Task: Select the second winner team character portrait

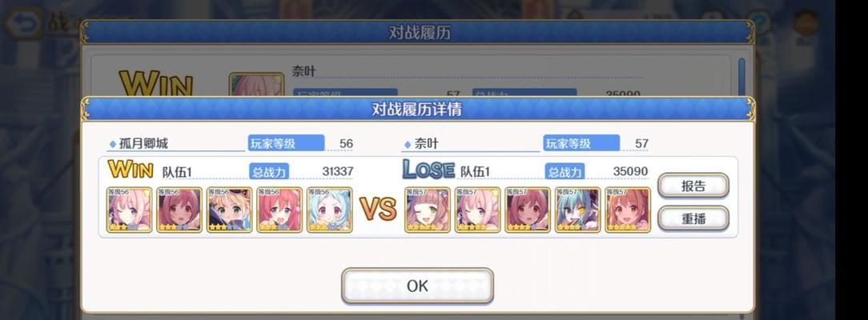Action: click(x=179, y=210)
